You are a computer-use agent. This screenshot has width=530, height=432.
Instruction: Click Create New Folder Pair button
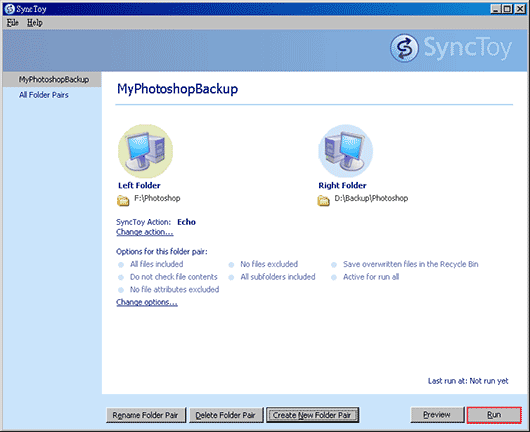tap(312, 415)
